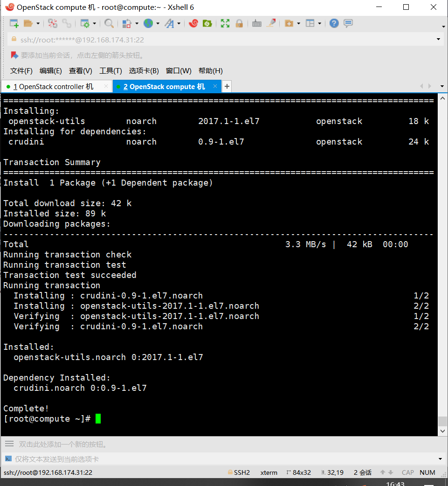
Task: Toggle NUM indicator in status bar
Action: click(427, 472)
